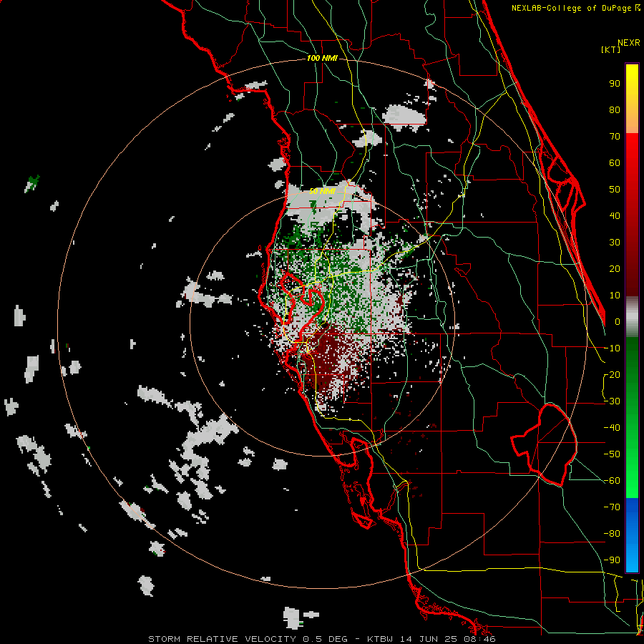
Task: Click the 50 NMI range ring label
Action: click(322, 191)
